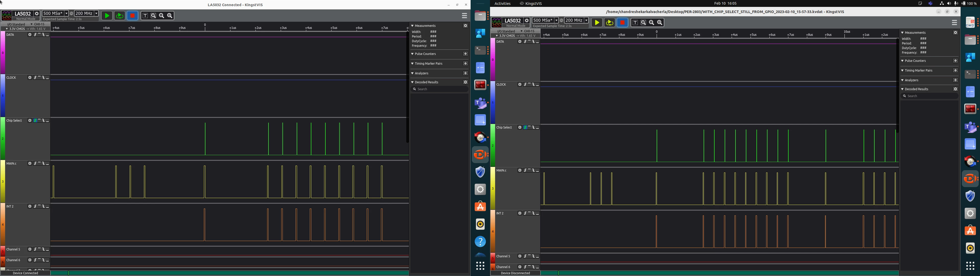Image resolution: width=980 pixels, height=276 pixels.
Task: Click decoded results Search field, right window
Action: coord(929,96)
